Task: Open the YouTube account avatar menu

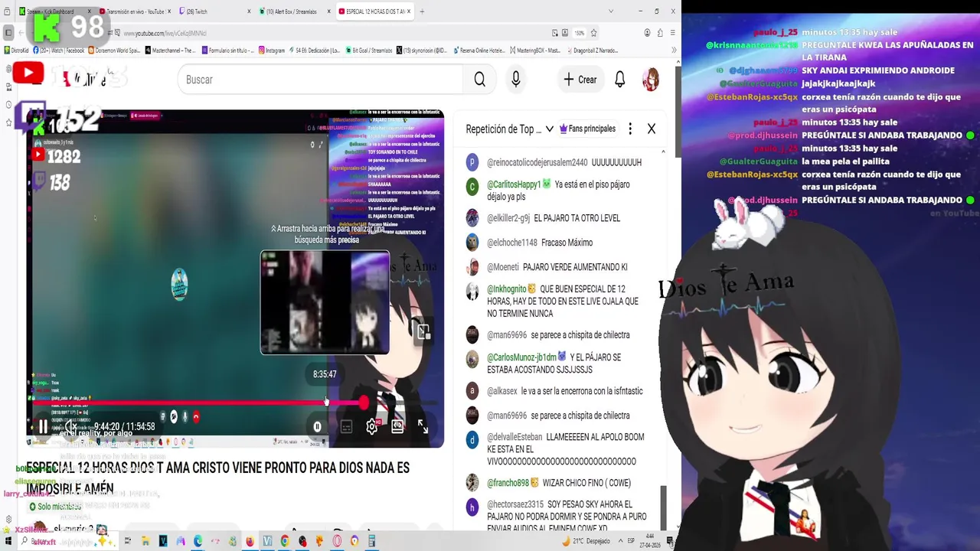Action: pos(651,80)
